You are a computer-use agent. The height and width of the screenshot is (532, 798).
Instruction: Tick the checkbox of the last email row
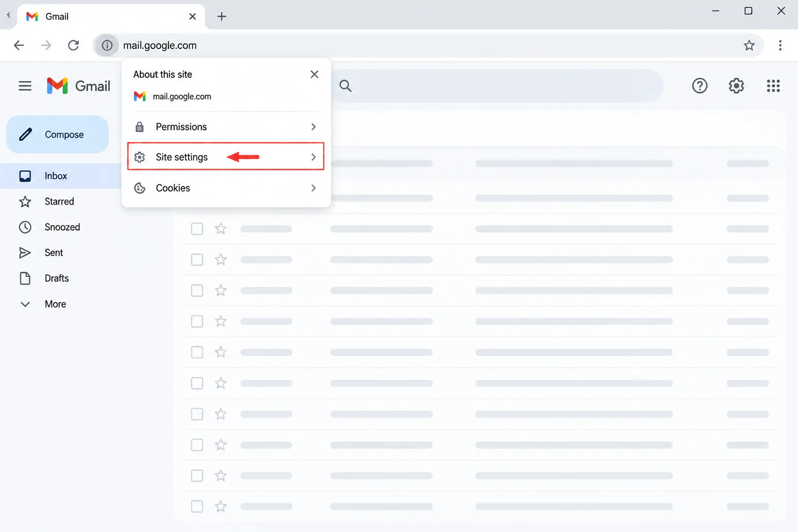point(197,507)
